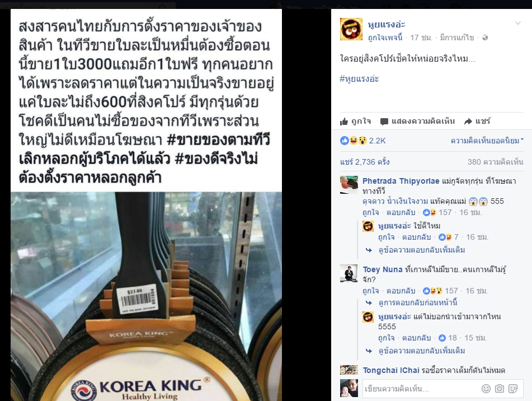The image size is (532, 401).
Task: Open ความคิดเห็นยอดนิยม comment sorting dropdown
Action: 487,141
